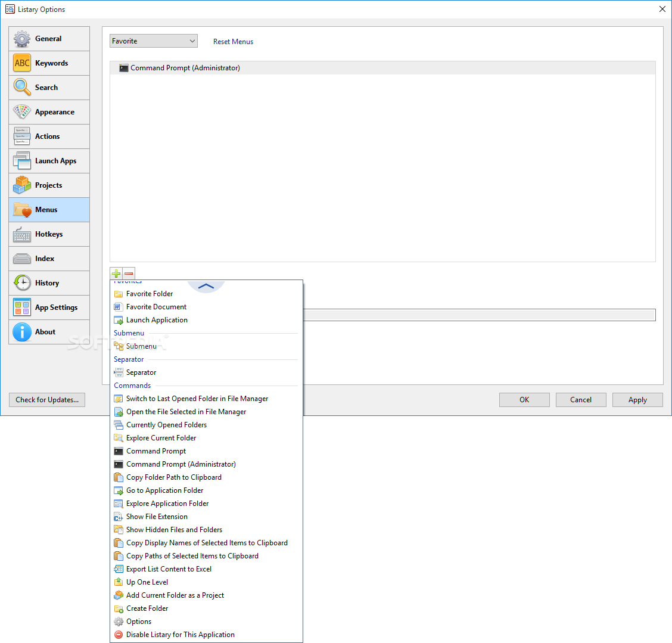Image resolution: width=672 pixels, height=643 pixels.
Task: Click the red minus remove-item icon
Action: tap(129, 274)
